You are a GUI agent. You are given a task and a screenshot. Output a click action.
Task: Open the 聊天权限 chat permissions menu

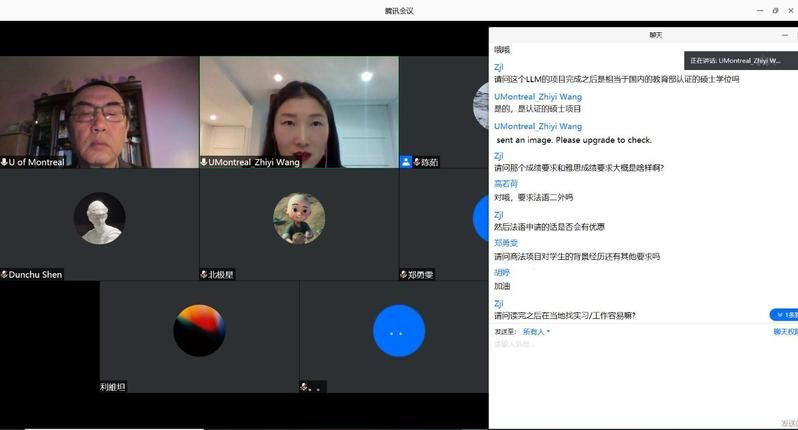[784, 331]
